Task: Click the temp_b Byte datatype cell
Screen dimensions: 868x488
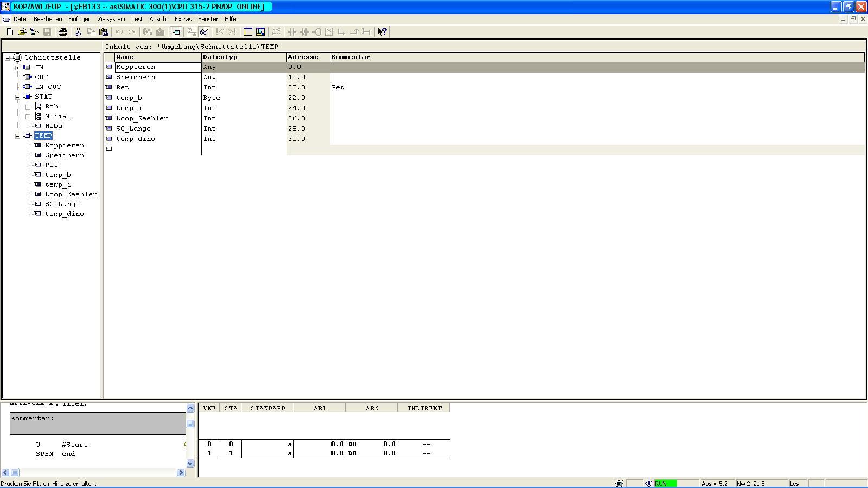Action: 244,98
